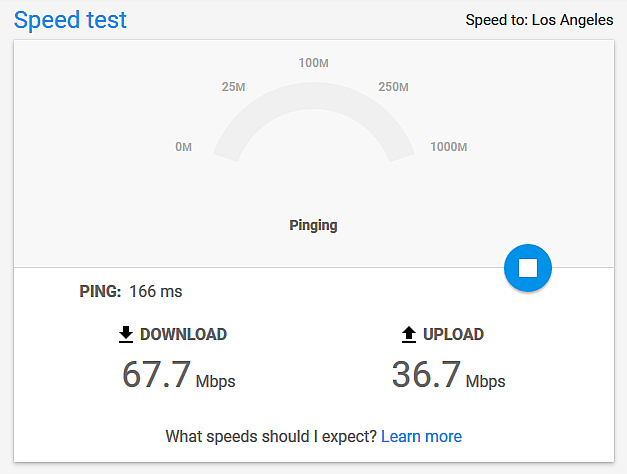The image size is (627, 474).
Task: Click the PING 166 ms reading
Action: point(131,291)
